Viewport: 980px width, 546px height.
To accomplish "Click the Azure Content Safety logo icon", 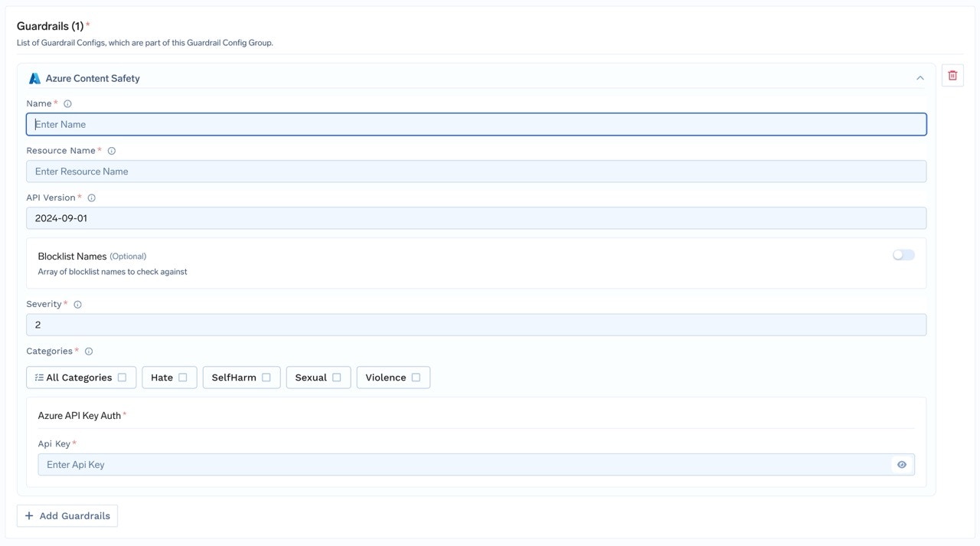I will 34,78.
